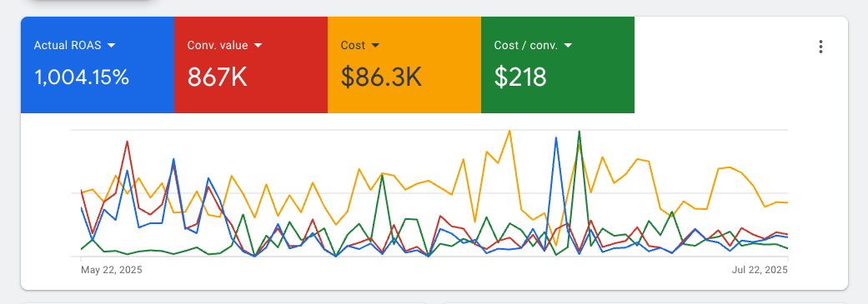Click the Jul 22, 2025 end date label
The width and height of the screenshot is (868, 304).
tap(760, 271)
